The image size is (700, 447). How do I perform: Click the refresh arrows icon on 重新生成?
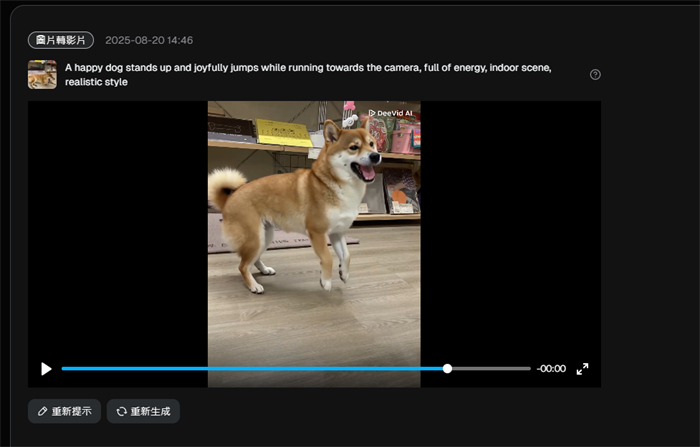(x=122, y=411)
